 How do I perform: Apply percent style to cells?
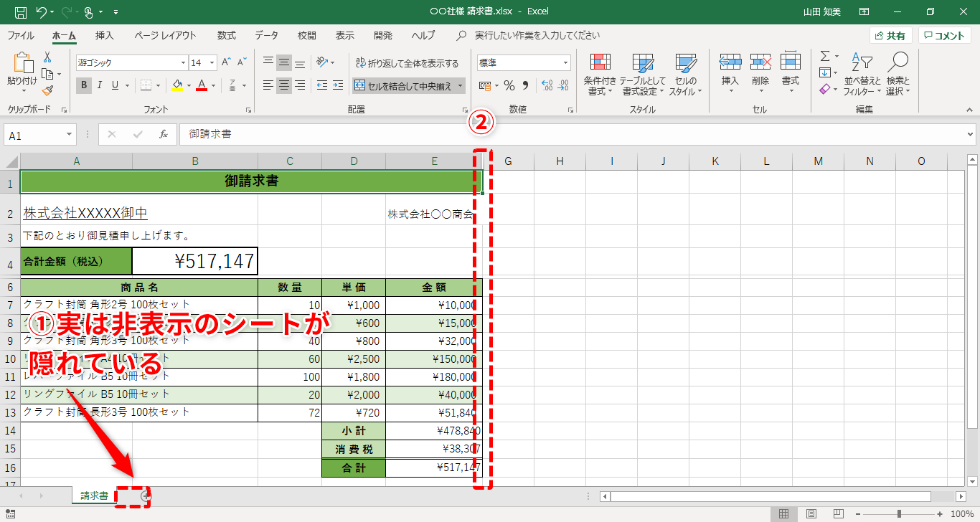(509, 85)
